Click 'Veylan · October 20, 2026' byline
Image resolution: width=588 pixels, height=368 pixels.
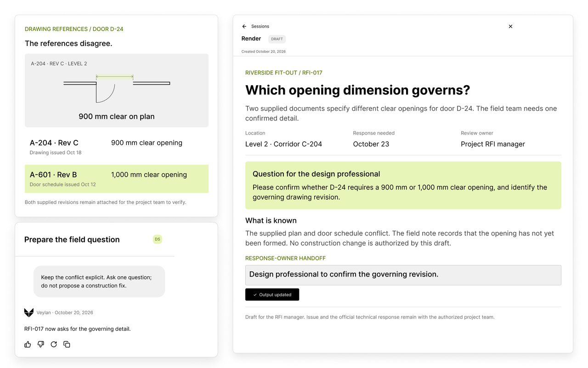click(x=65, y=312)
